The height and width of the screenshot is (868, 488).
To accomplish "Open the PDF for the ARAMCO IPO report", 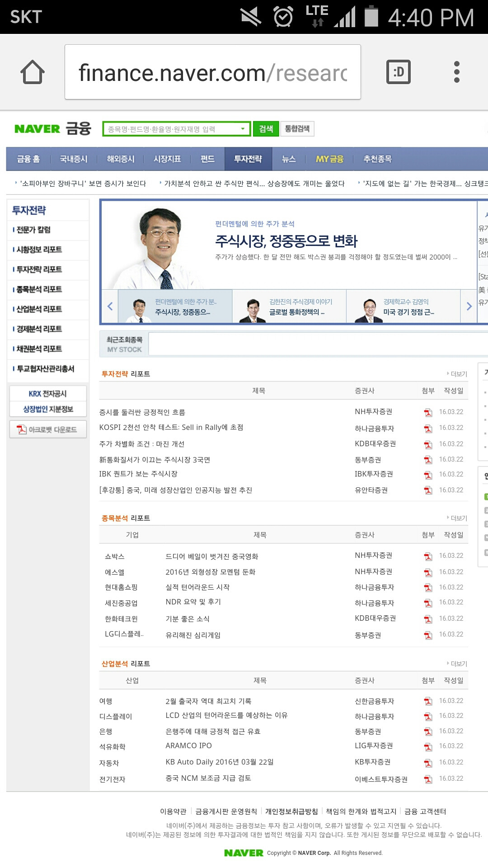I will tap(428, 746).
